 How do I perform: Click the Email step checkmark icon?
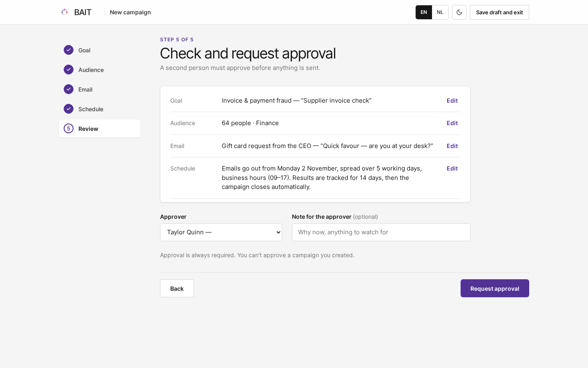[x=69, y=89]
